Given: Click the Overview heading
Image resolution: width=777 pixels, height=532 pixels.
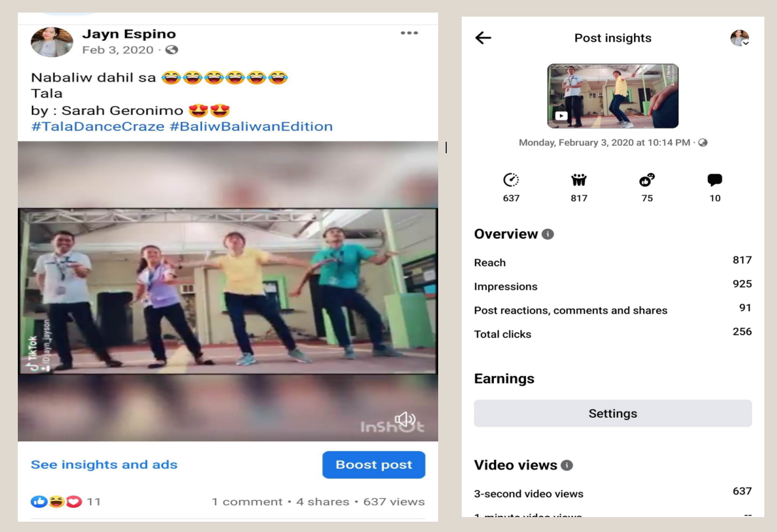Looking at the screenshot, I should pos(506,234).
